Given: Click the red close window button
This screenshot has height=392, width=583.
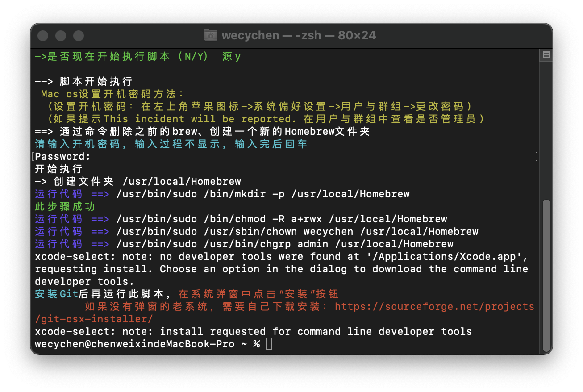Looking at the screenshot, I should (x=43, y=36).
